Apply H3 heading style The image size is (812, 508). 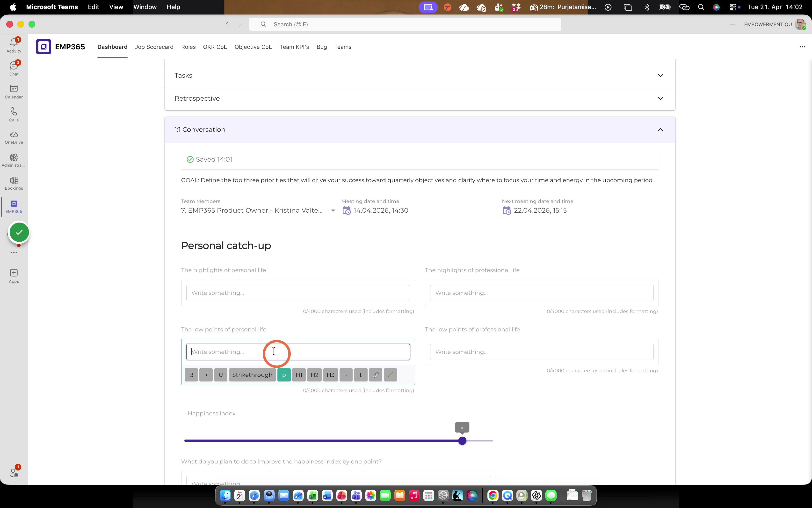coord(331,375)
